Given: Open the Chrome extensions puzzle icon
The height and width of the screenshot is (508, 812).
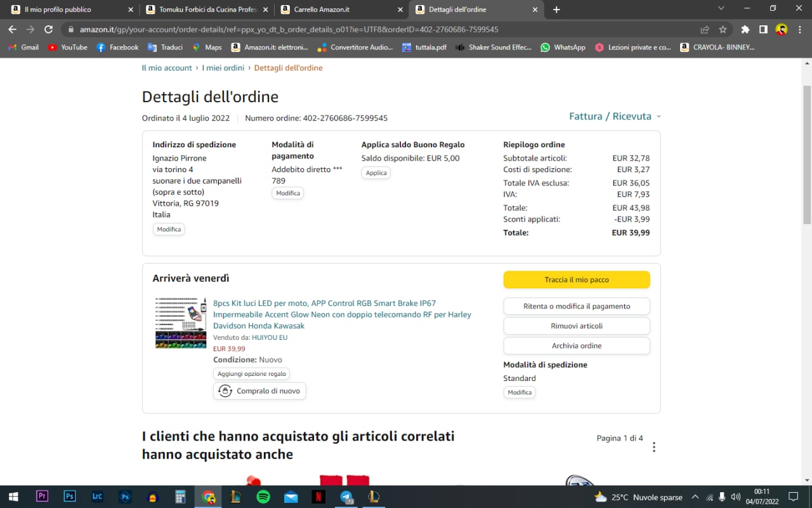Looking at the screenshot, I should coord(745,29).
